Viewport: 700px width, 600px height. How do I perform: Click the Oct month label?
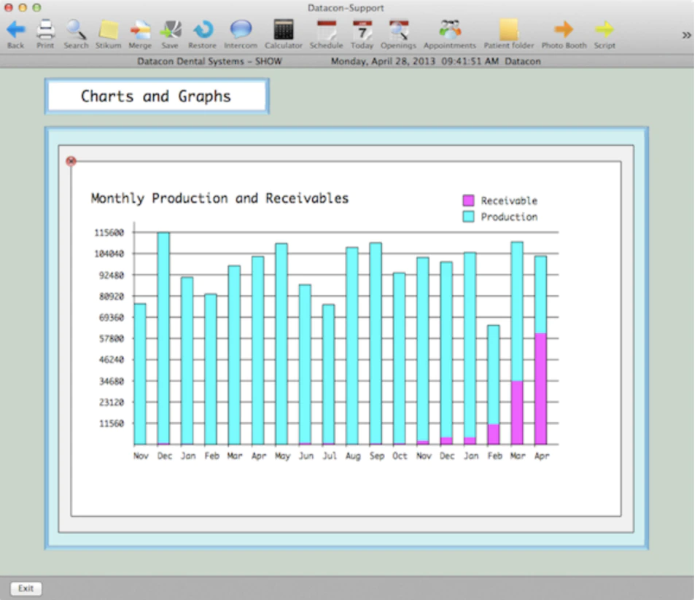click(x=400, y=456)
